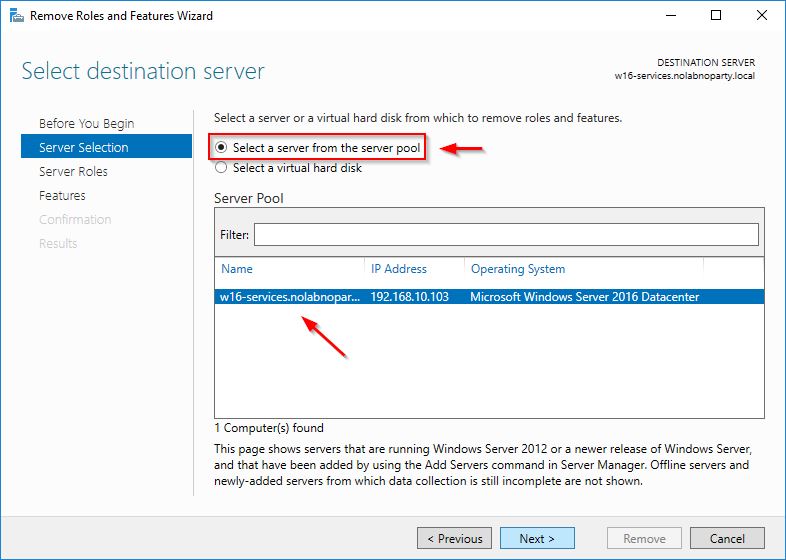Close the wizard window

[761, 16]
